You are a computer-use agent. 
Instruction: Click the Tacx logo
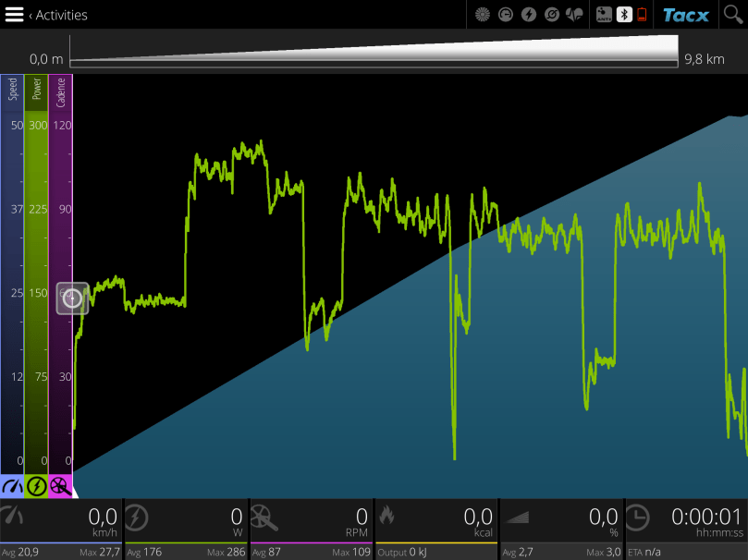click(685, 15)
